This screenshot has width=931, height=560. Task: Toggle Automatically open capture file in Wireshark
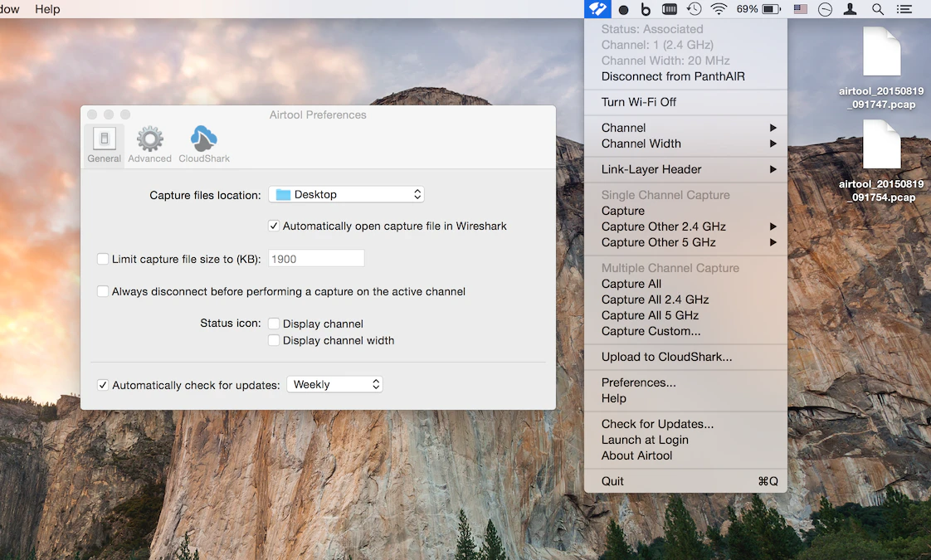tap(274, 226)
